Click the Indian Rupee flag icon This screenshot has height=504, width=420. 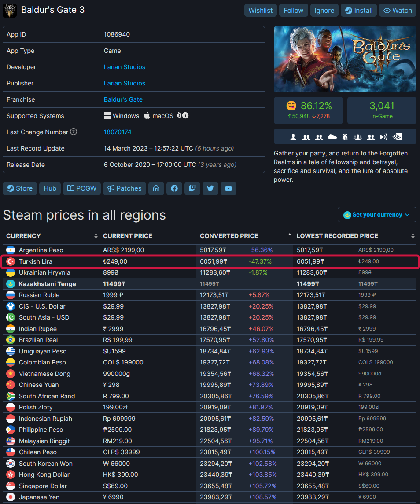11,329
